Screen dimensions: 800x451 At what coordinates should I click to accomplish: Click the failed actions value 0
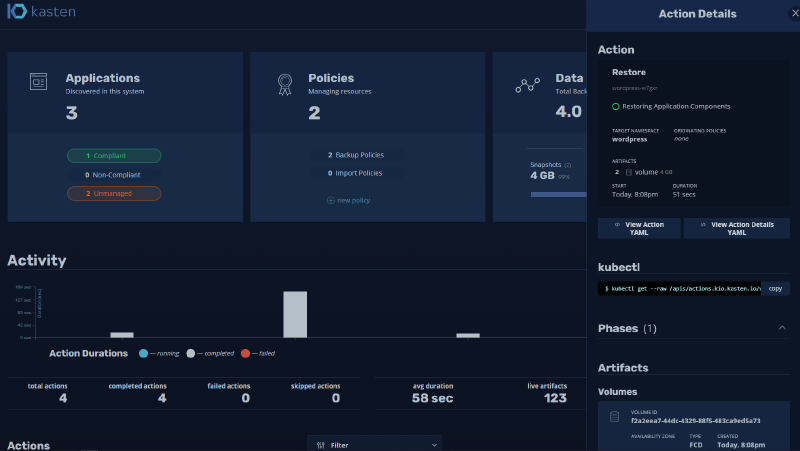coord(245,398)
